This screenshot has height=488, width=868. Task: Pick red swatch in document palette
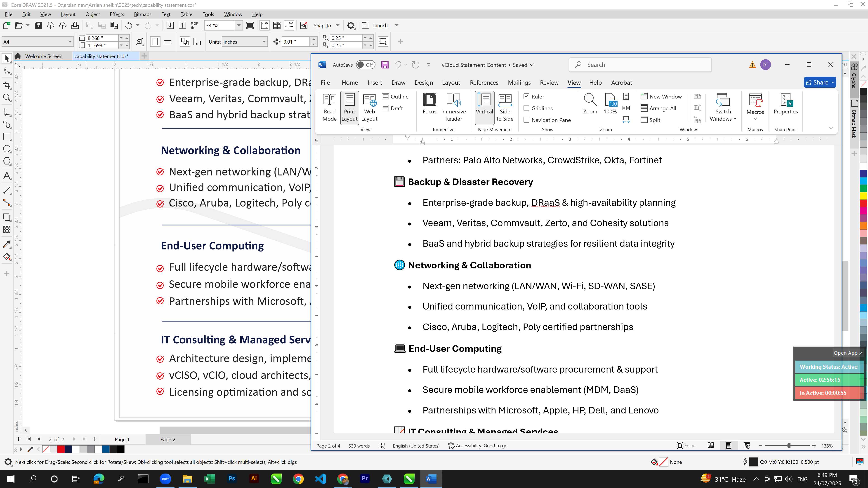point(61,449)
